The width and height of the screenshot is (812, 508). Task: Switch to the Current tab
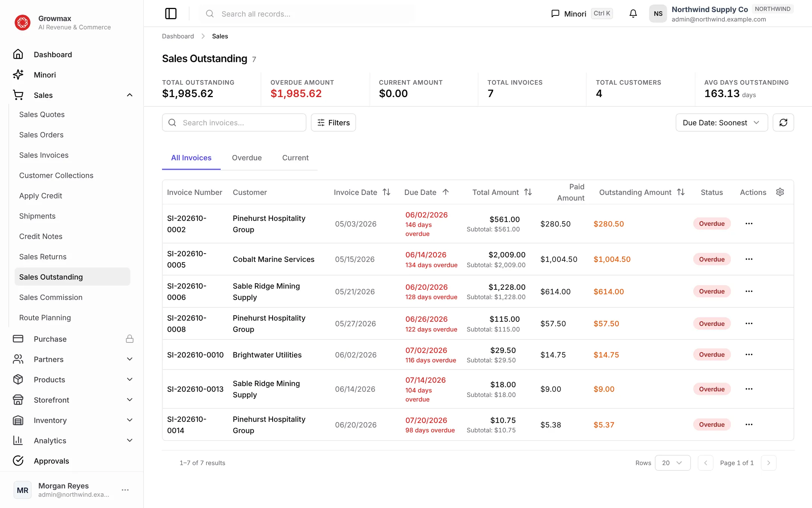[295, 158]
